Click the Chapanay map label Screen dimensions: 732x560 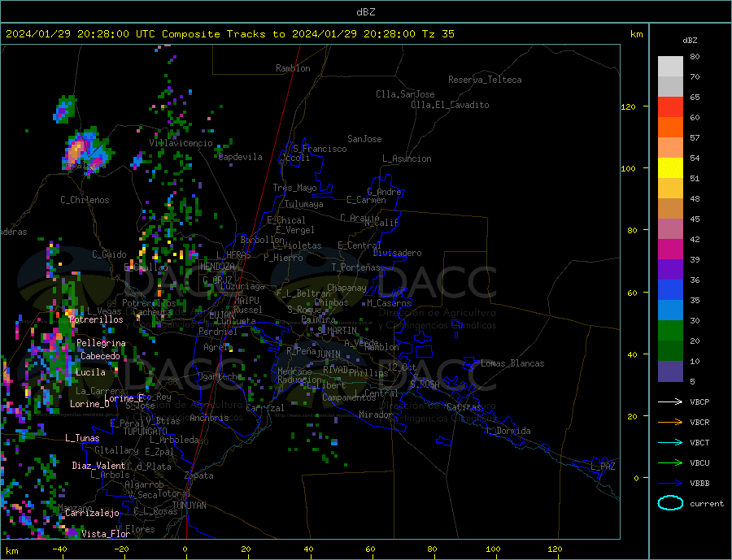[346, 288]
